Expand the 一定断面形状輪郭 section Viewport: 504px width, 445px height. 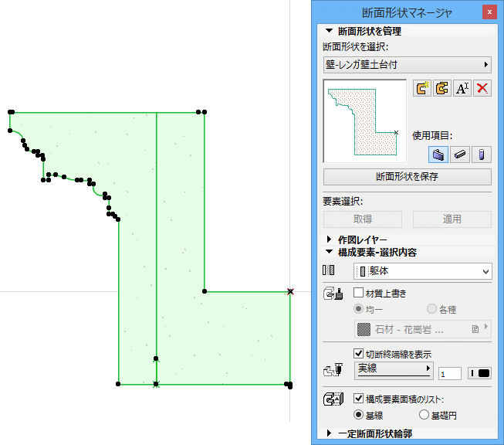(329, 433)
